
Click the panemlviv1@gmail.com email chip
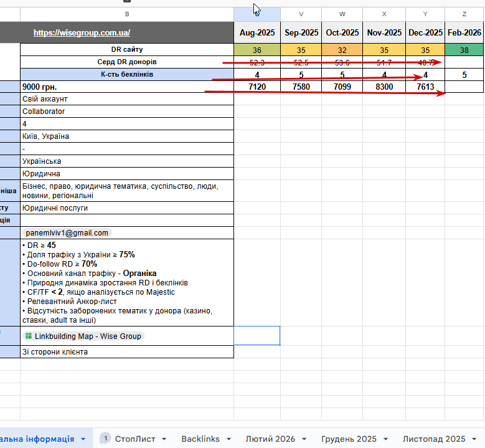pos(67,233)
